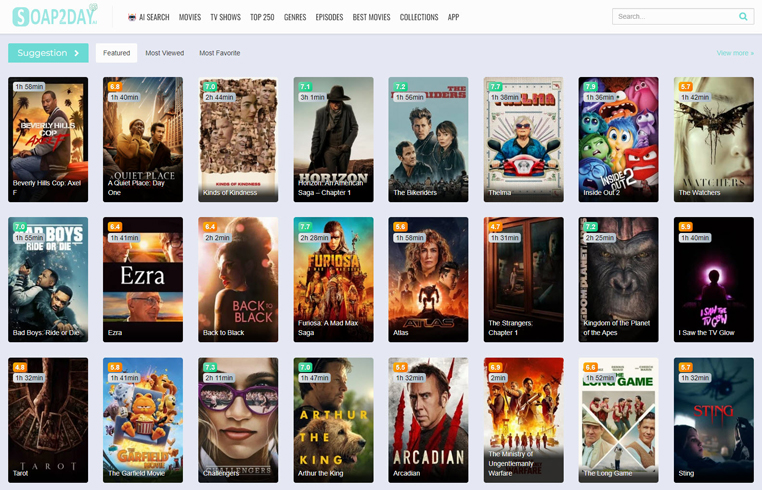Click the AI Search robot icon
Screen dimensions: 762x490
[132, 17]
